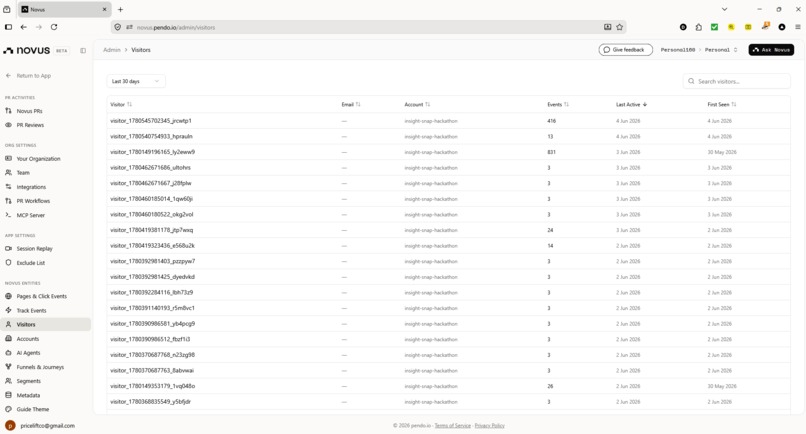The height and width of the screenshot is (434, 806).
Task: Open visitor_1780540754933_hprauln row
Action: pyautogui.click(x=448, y=136)
